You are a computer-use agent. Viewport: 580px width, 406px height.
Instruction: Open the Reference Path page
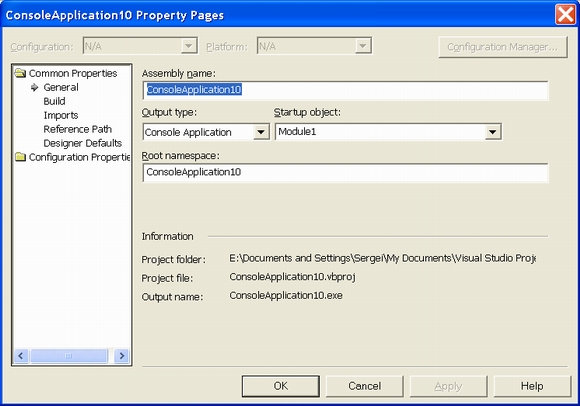pos(77,129)
